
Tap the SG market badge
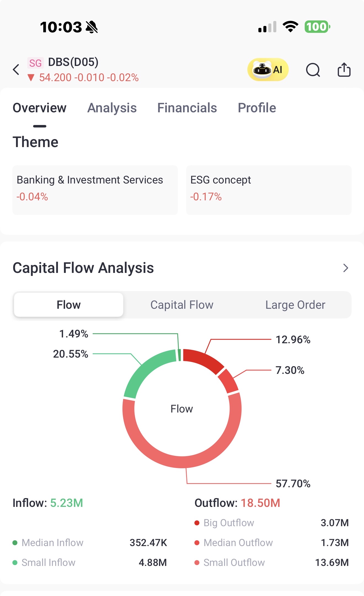pos(35,63)
